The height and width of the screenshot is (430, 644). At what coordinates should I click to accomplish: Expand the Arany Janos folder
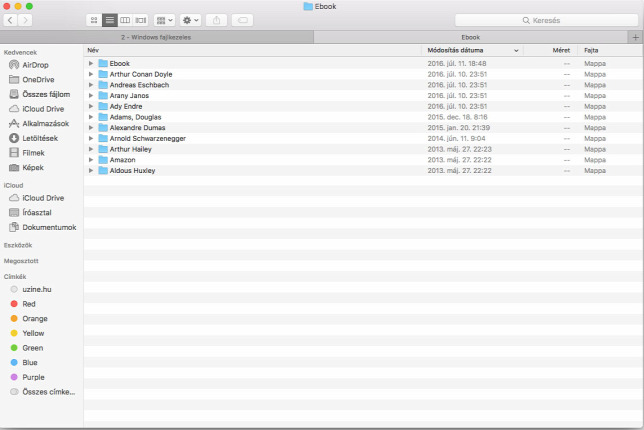[x=91, y=95]
